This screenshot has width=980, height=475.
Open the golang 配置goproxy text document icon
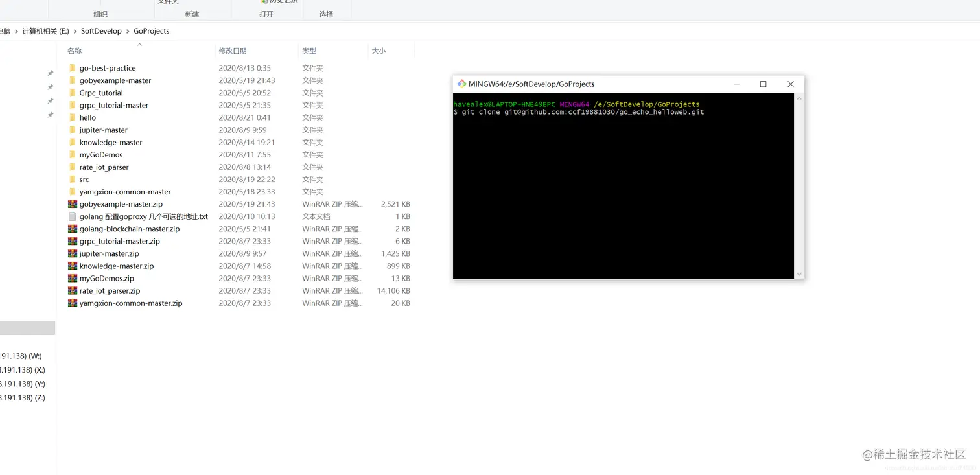(x=72, y=216)
